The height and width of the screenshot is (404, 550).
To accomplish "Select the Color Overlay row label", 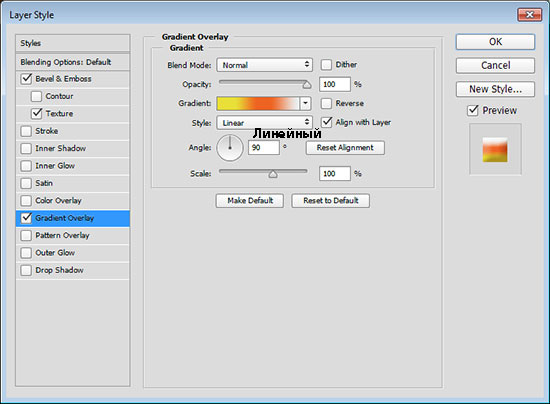I will tap(58, 201).
